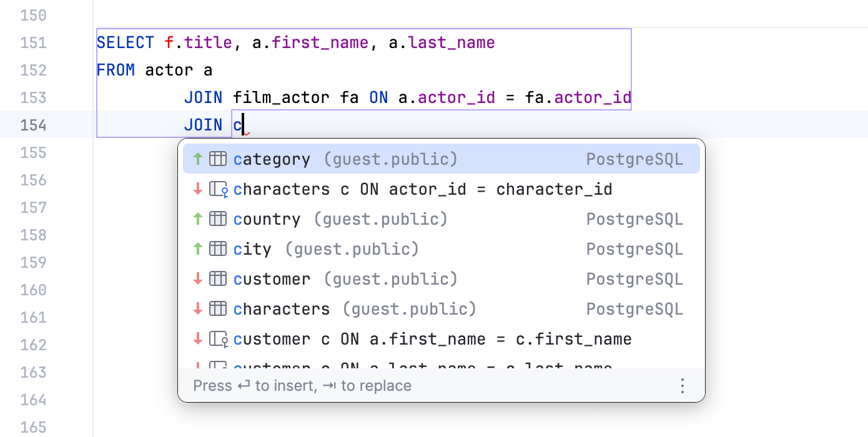
Task: Pick the "country" table suggestion
Action: coord(267,219)
